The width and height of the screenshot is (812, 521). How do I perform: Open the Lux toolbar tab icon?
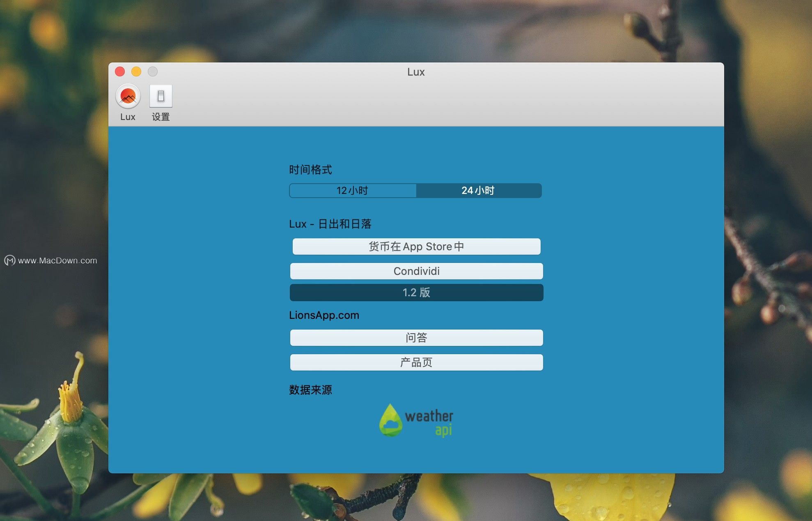(128, 96)
